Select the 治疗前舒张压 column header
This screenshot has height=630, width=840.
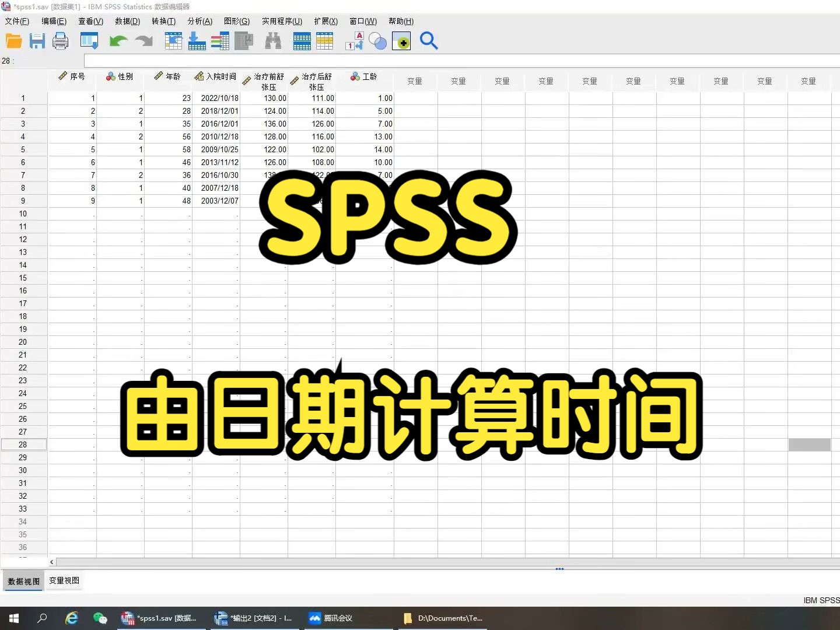pos(264,81)
